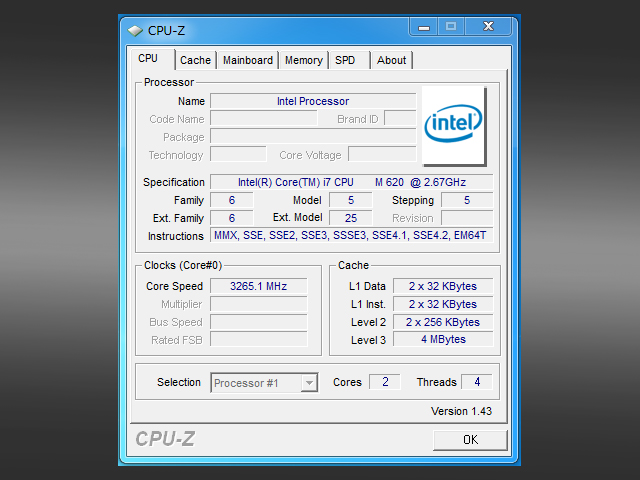The width and height of the screenshot is (640, 480).
Task: Open the Mainboard tab
Action: (x=248, y=60)
